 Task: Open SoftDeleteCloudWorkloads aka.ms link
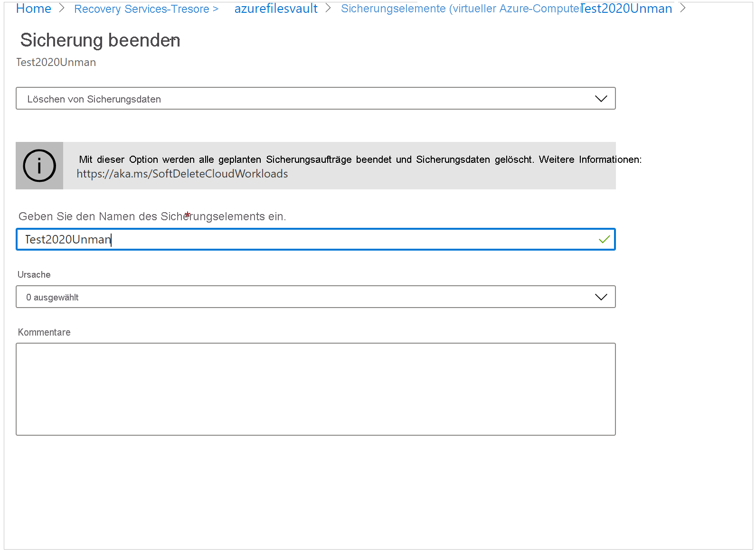click(x=182, y=174)
